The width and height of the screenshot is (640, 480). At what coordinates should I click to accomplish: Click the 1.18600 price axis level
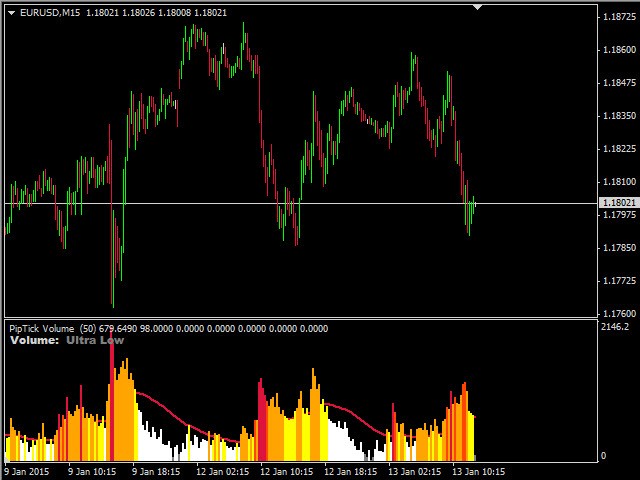[x=617, y=49]
